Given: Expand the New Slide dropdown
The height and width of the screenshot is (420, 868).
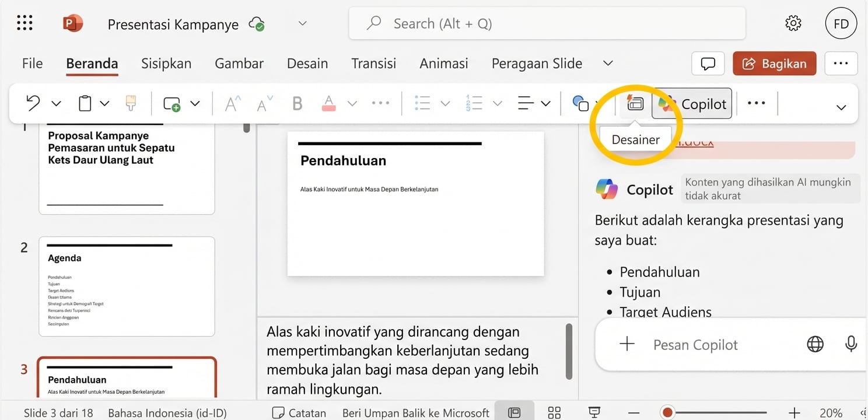Looking at the screenshot, I should click(x=195, y=103).
